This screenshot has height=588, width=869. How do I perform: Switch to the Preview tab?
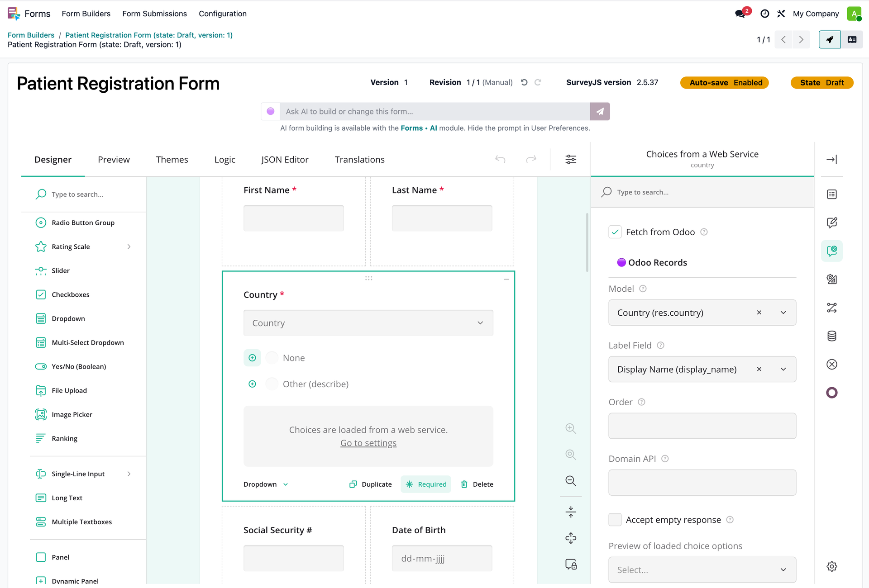coord(114,159)
